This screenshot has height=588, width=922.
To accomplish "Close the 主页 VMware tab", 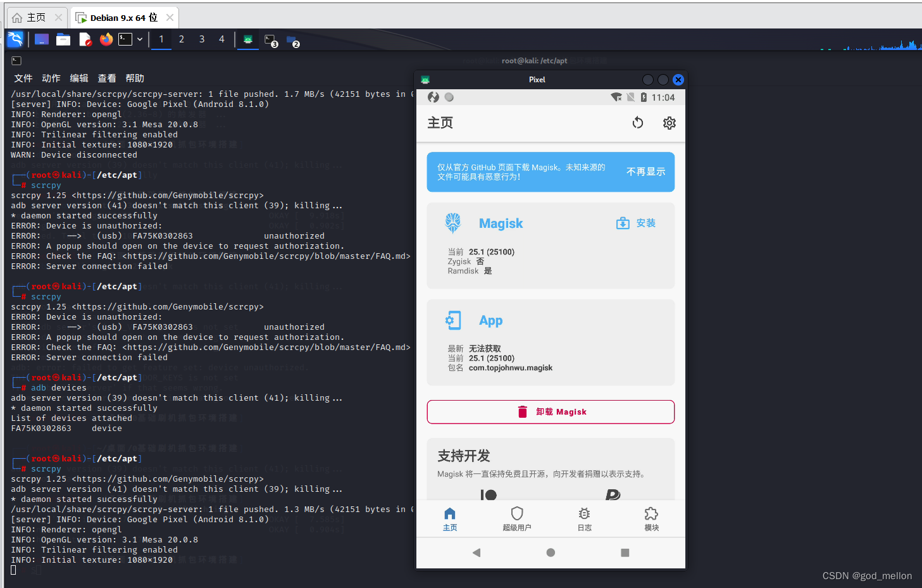I will pyautogui.click(x=58, y=18).
